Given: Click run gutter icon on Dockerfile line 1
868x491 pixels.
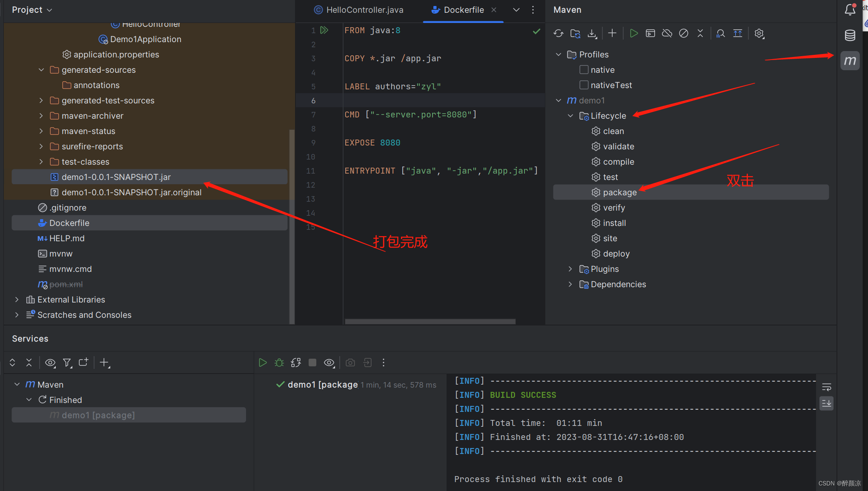Looking at the screenshot, I should coord(324,30).
